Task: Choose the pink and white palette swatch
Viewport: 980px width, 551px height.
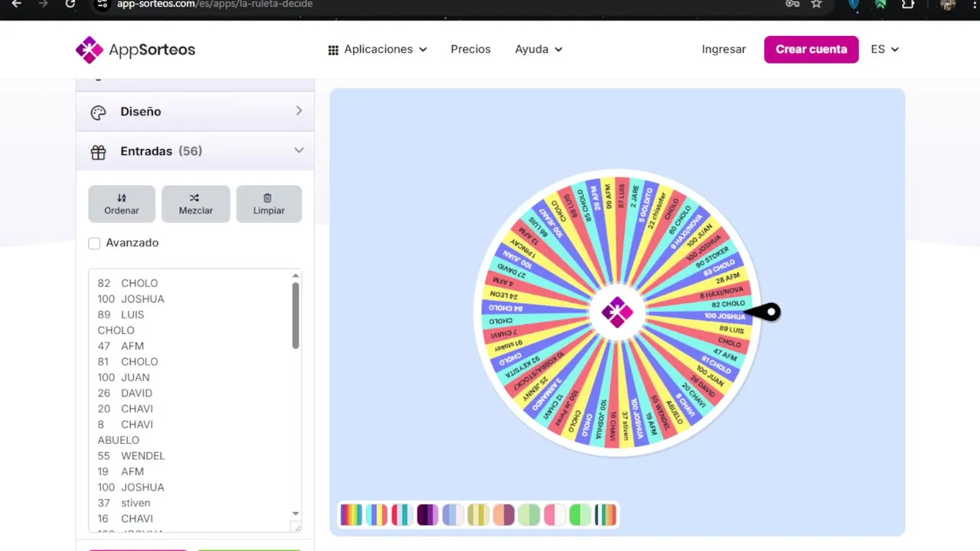Action: [x=554, y=514]
